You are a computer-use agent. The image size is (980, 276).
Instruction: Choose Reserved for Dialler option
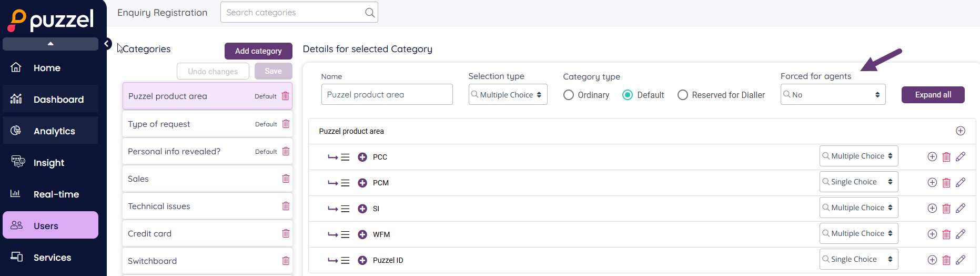coord(683,95)
